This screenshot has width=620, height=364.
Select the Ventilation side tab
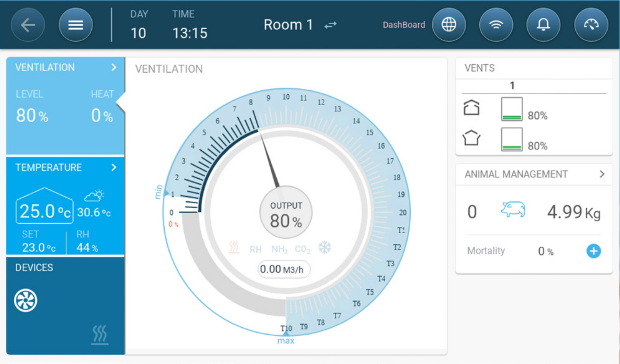tap(65, 106)
